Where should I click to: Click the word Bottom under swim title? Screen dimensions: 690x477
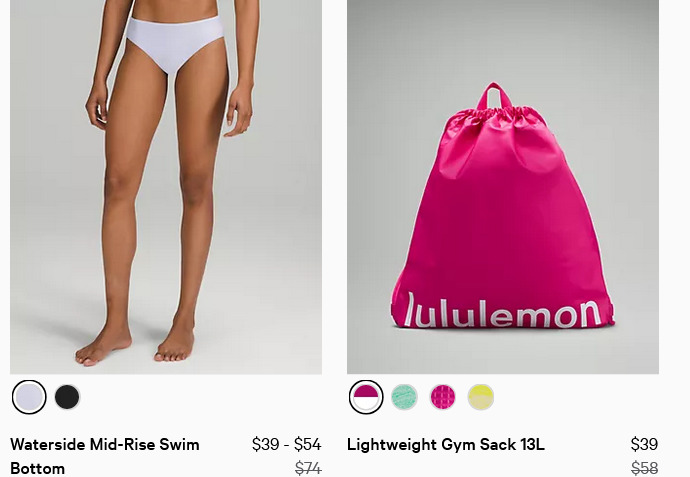[37, 468]
